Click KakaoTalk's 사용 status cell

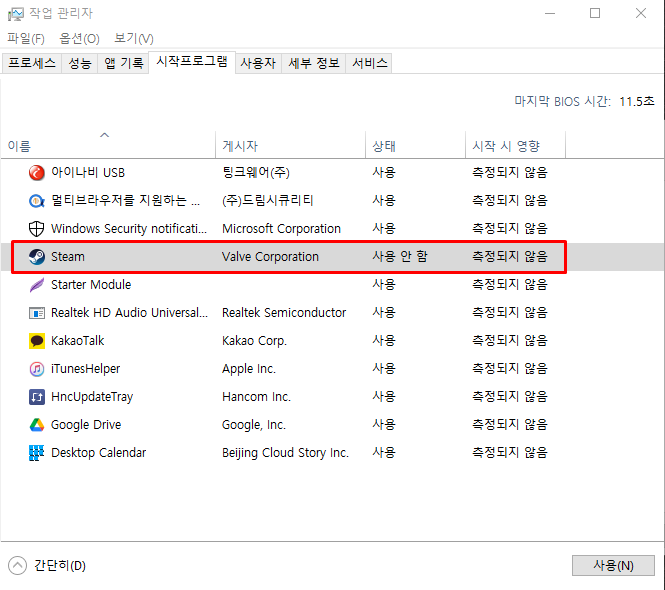[384, 341]
